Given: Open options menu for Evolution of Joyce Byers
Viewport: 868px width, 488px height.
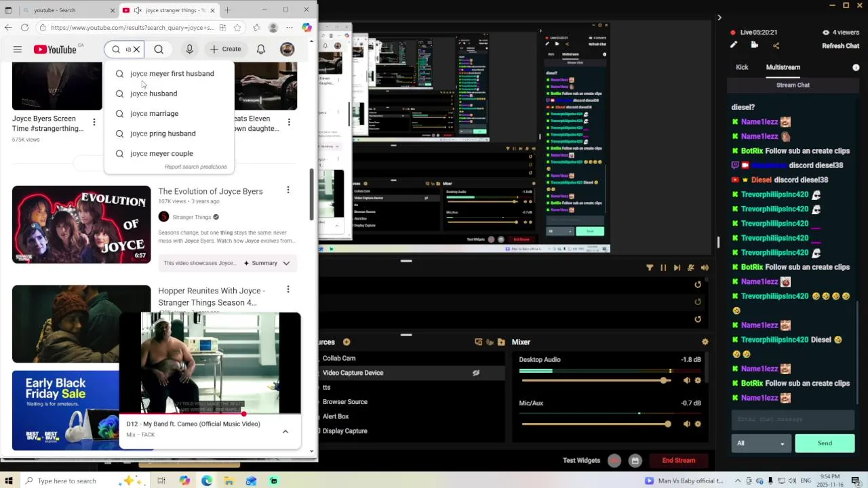Looking at the screenshot, I should [x=288, y=190].
